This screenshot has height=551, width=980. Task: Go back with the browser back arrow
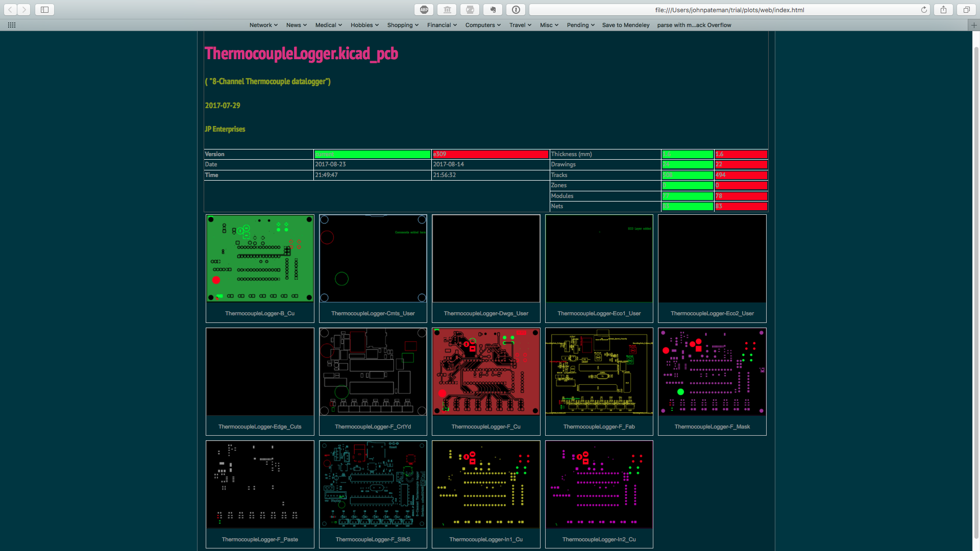(x=10, y=10)
